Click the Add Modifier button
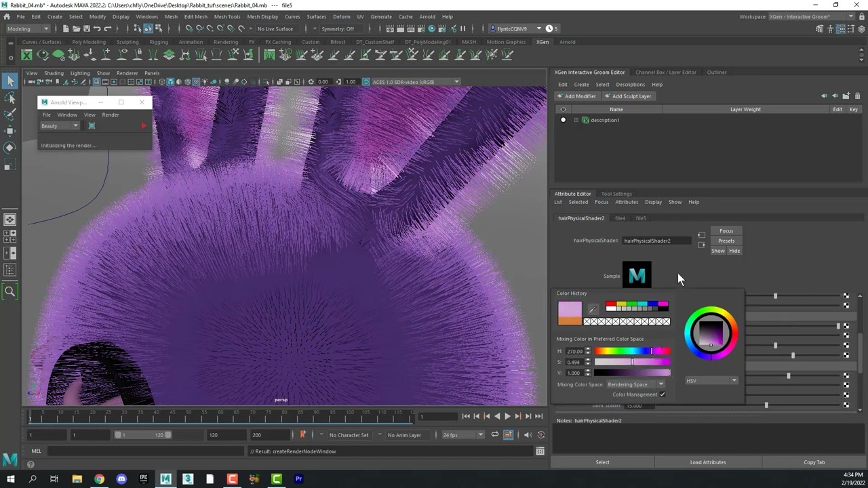The image size is (868, 488). [576, 96]
